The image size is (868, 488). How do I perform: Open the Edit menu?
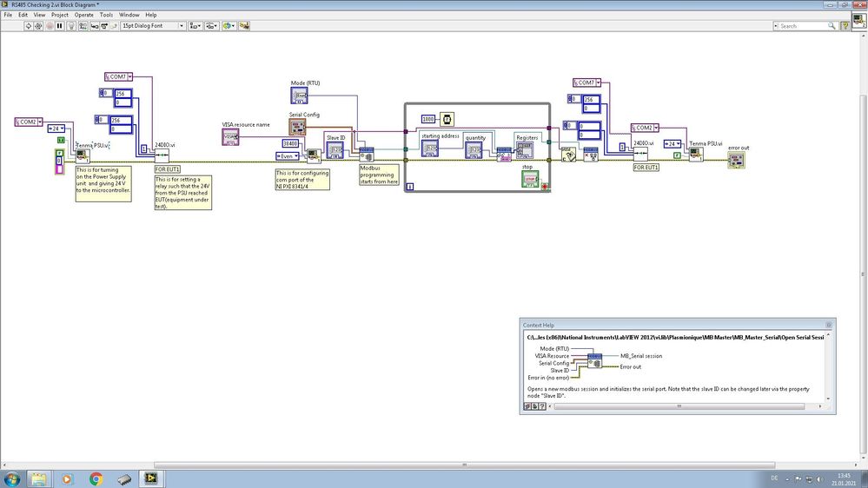point(23,15)
